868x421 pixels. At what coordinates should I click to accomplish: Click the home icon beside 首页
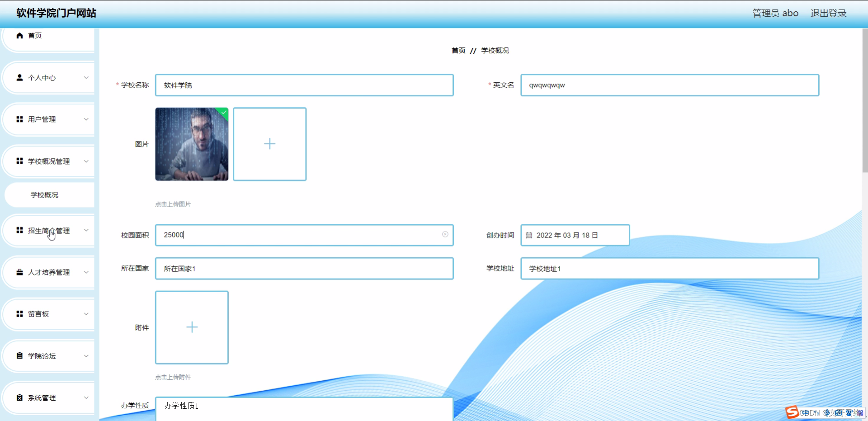pyautogui.click(x=19, y=35)
